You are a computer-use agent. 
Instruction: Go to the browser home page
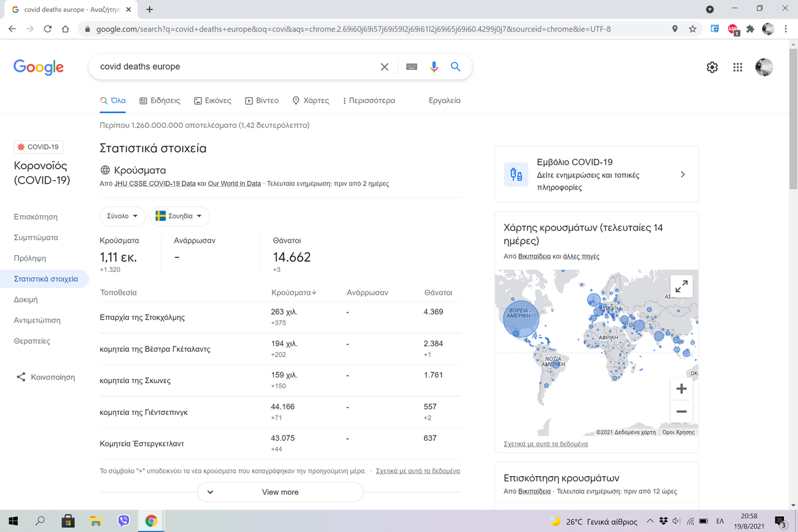(x=65, y=29)
